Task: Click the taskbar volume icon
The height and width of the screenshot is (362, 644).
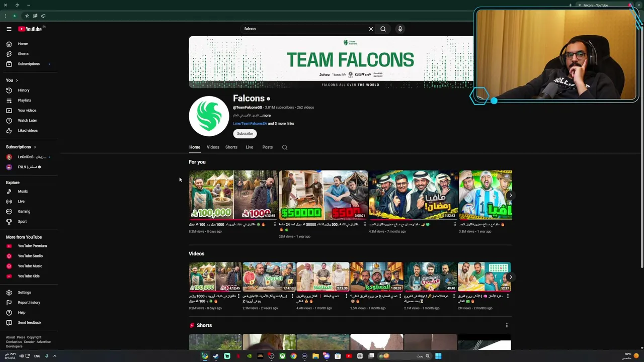Action: pyautogui.click(x=21, y=356)
